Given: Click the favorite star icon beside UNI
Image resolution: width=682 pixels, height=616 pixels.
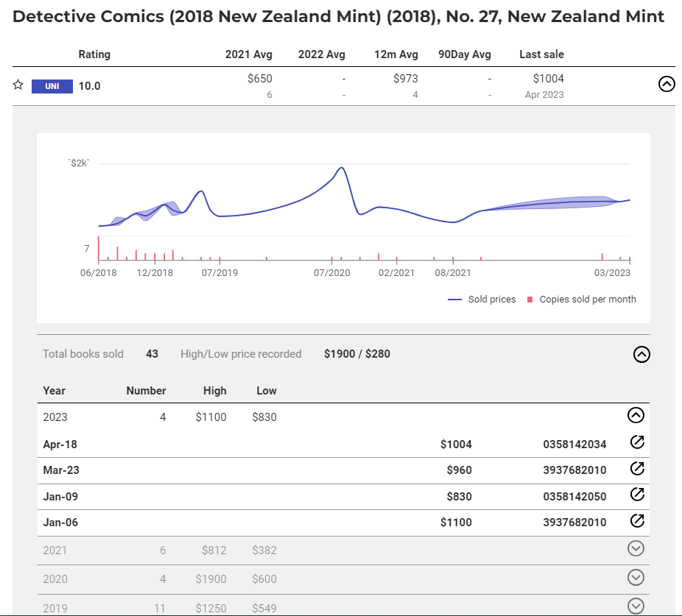Looking at the screenshot, I should (x=18, y=85).
